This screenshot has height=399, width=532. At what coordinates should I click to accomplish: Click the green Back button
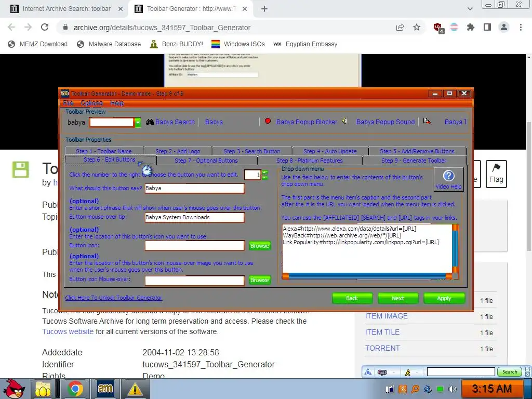coord(352,298)
